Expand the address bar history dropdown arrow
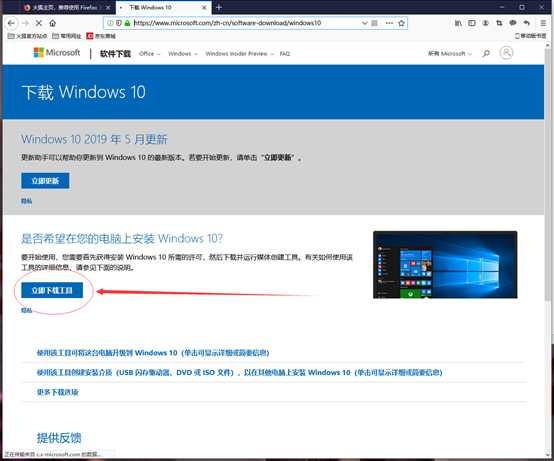The image size is (554, 461). point(365,23)
